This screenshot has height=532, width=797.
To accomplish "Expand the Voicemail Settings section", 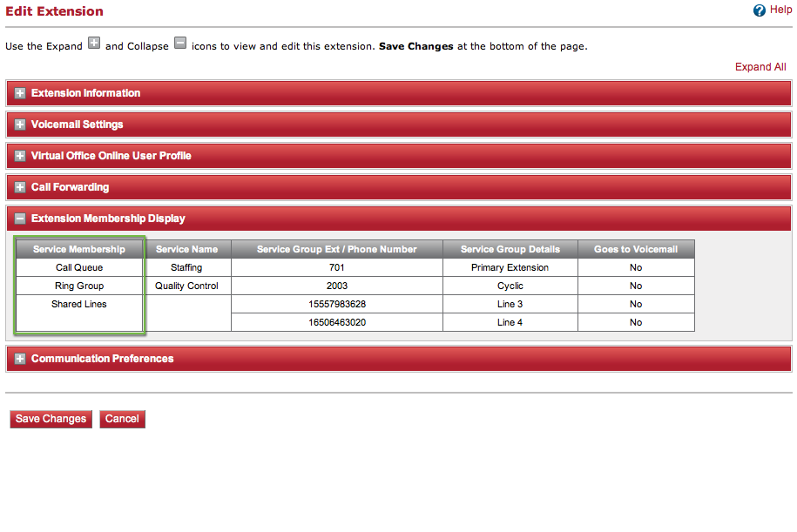I will pos(20,125).
